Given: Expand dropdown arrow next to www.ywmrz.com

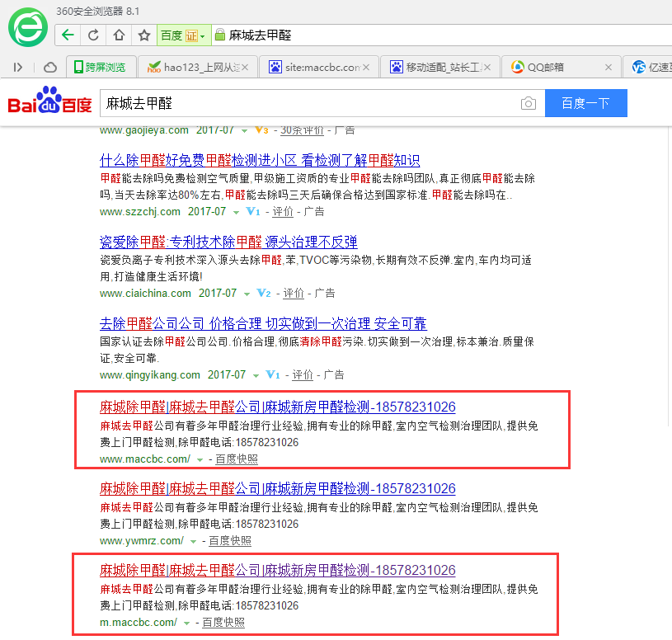Looking at the screenshot, I should coord(193,541).
